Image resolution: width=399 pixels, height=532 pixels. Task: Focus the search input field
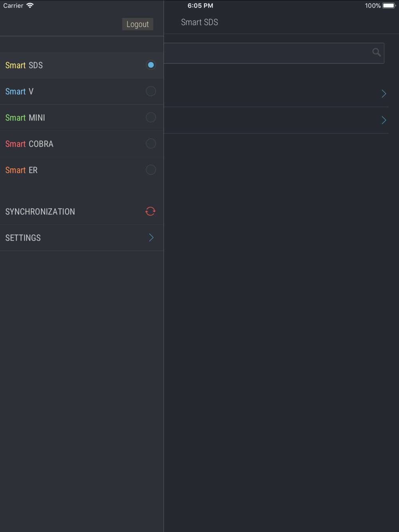tap(274, 53)
